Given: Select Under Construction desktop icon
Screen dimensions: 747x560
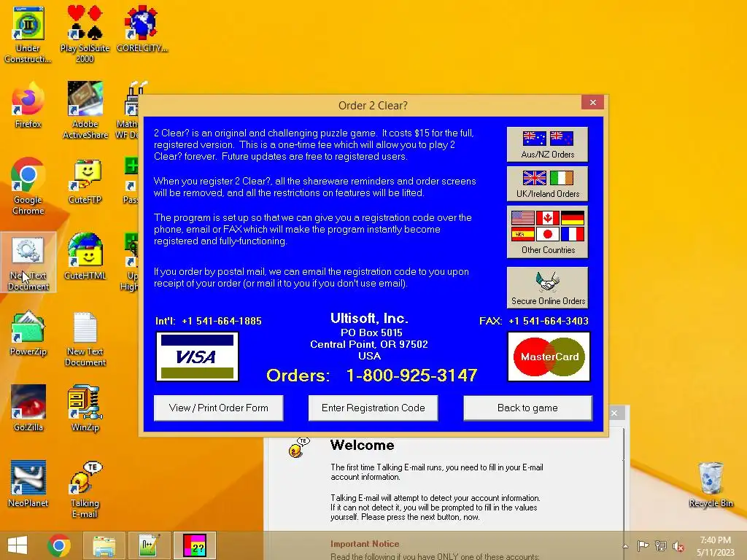Looking at the screenshot, I should (x=28, y=35).
